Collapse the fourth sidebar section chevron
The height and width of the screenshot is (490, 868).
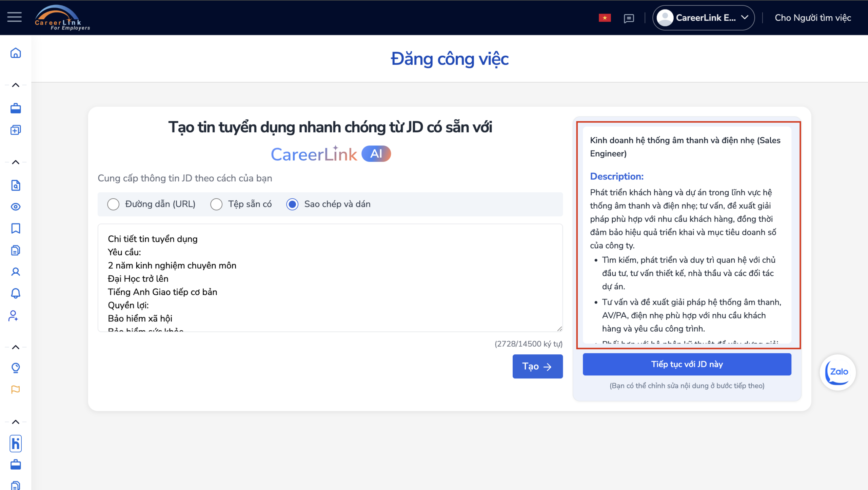[16, 422]
